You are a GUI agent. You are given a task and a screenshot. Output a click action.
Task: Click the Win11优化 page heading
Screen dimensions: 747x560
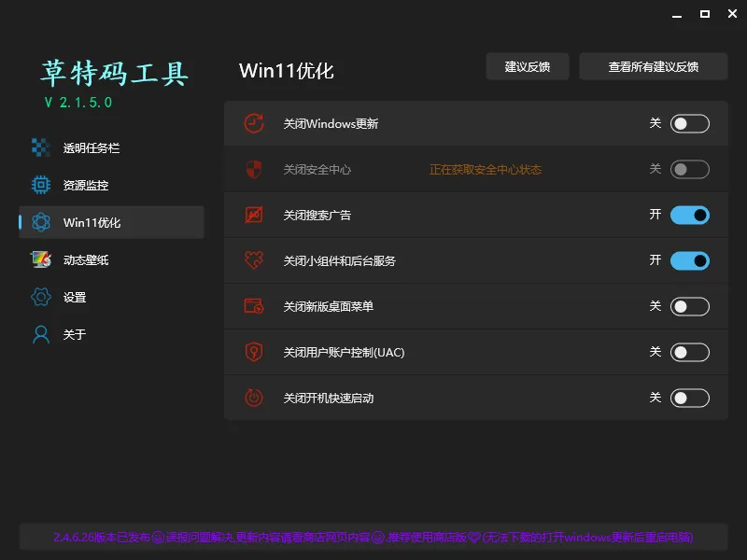click(287, 71)
